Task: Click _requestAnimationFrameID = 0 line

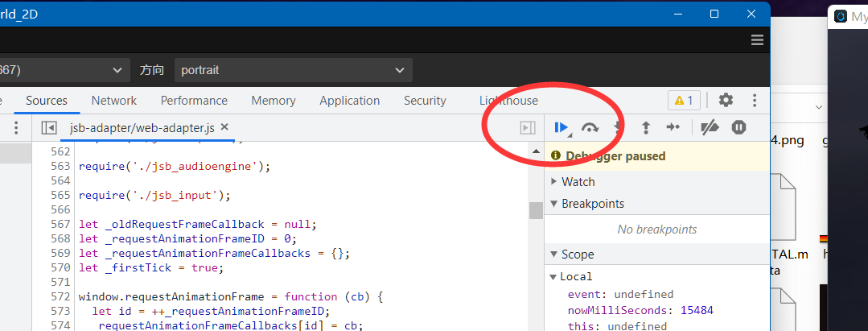Action: pyautogui.click(x=188, y=239)
